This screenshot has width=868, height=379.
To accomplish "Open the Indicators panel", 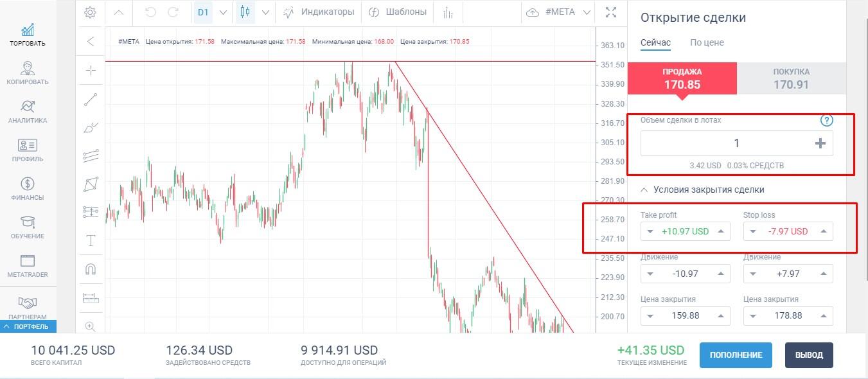I will coord(319,12).
